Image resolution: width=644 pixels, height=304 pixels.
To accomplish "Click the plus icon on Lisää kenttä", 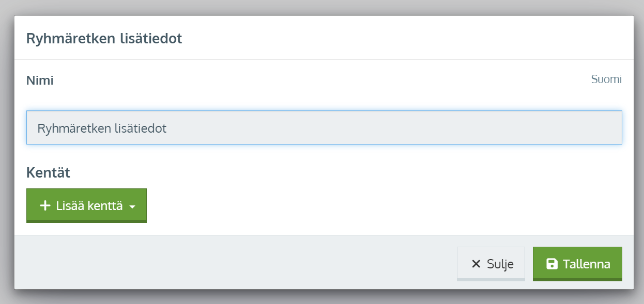I will pyautogui.click(x=45, y=206).
